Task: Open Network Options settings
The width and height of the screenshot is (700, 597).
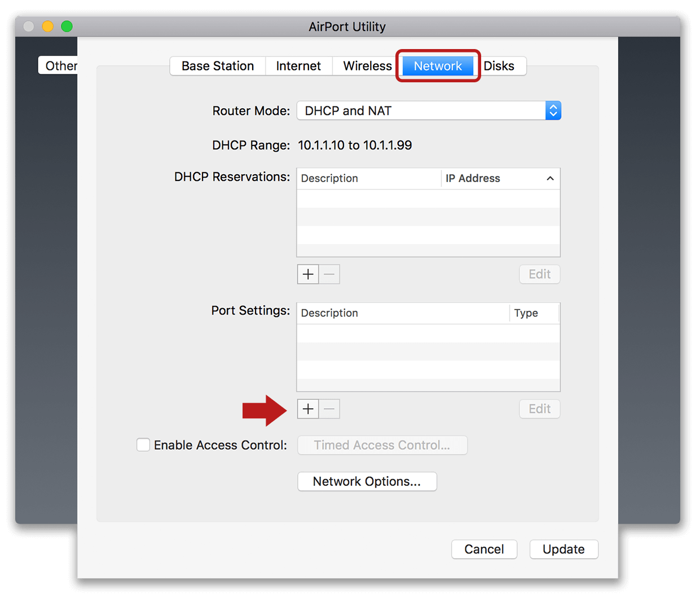Action: point(367,481)
